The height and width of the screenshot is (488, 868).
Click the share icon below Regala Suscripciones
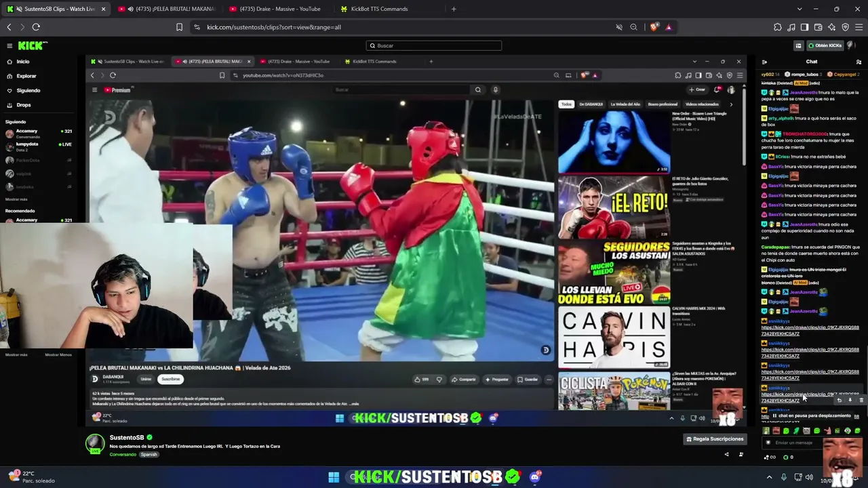(726, 454)
